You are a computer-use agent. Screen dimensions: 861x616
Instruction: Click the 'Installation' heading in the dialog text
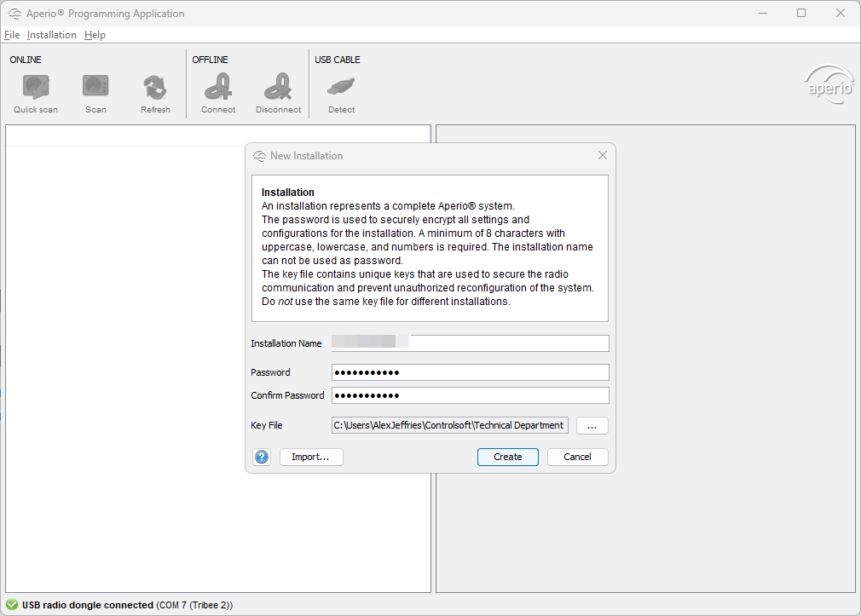288,193
